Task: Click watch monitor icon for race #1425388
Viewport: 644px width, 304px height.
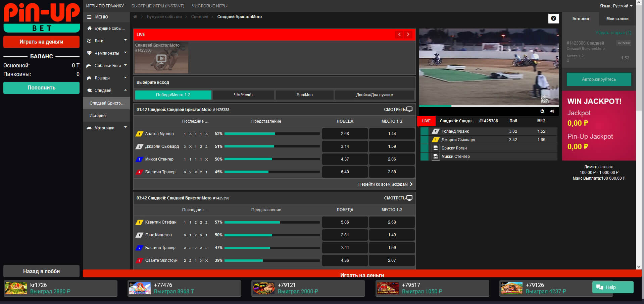Action: coord(409,110)
